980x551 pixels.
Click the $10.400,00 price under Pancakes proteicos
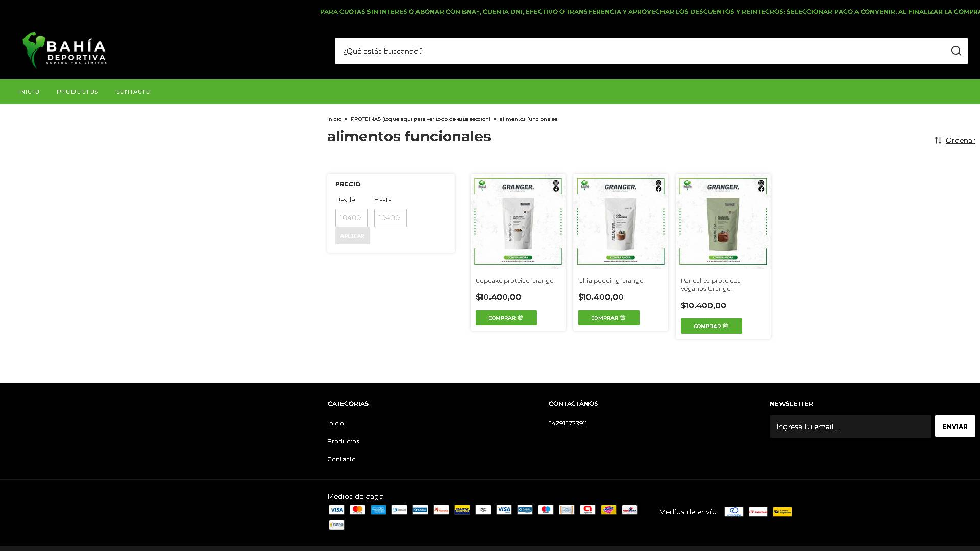point(703,306)
